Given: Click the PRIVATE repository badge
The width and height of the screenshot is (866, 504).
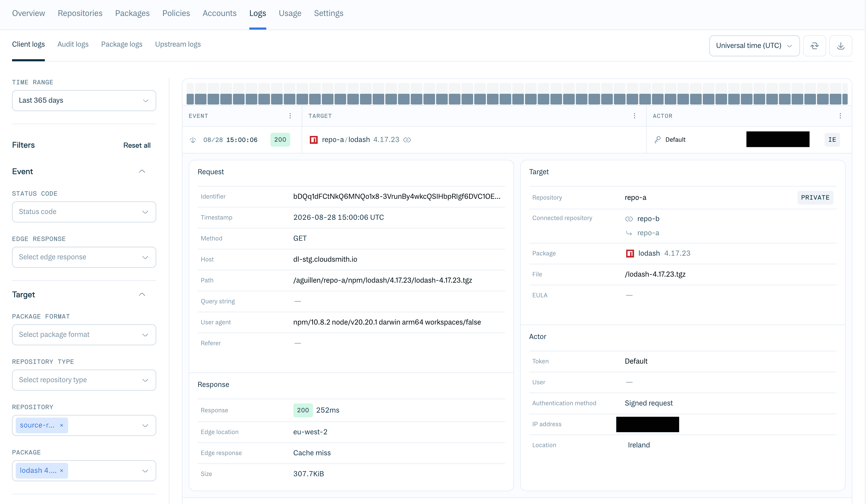Looking at the screenshot, I should pos(815,198).
